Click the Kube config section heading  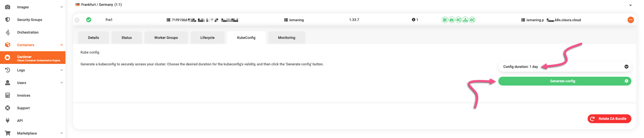coord(90,53)
